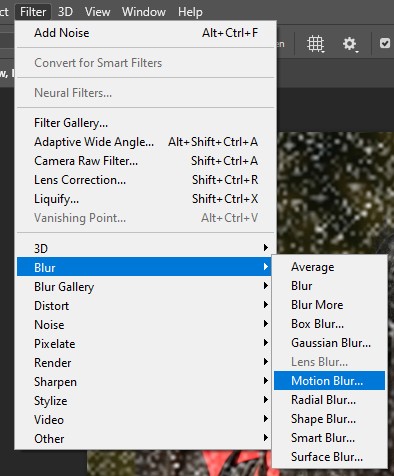394x476 pixels.
Task: Open the View menu
Action: pos(97,12)
